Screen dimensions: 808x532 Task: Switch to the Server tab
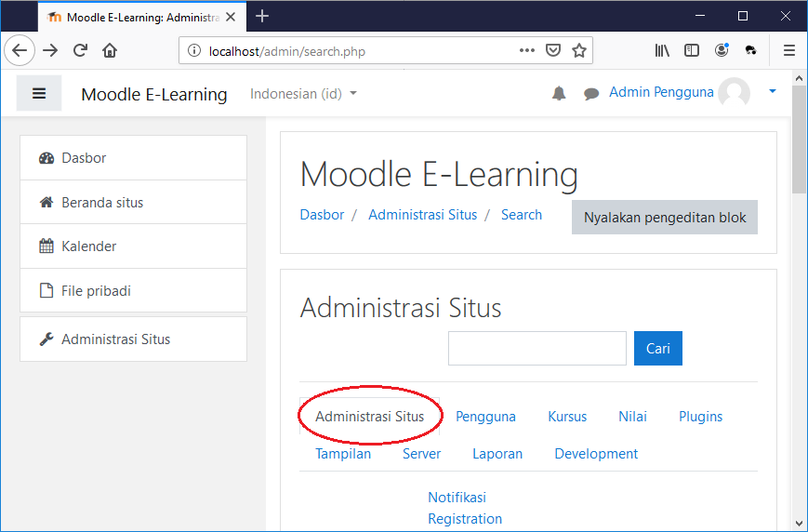coord(421,453)
